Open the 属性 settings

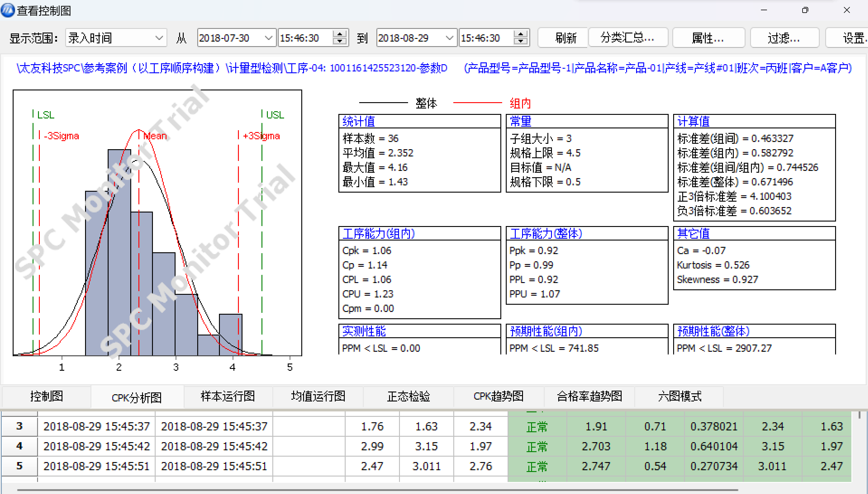pos(708,38)
